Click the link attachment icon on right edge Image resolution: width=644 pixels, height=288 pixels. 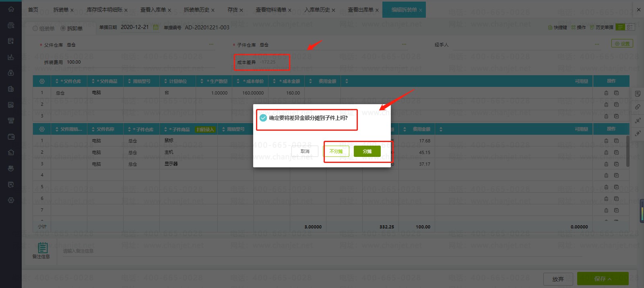[638, 107]
